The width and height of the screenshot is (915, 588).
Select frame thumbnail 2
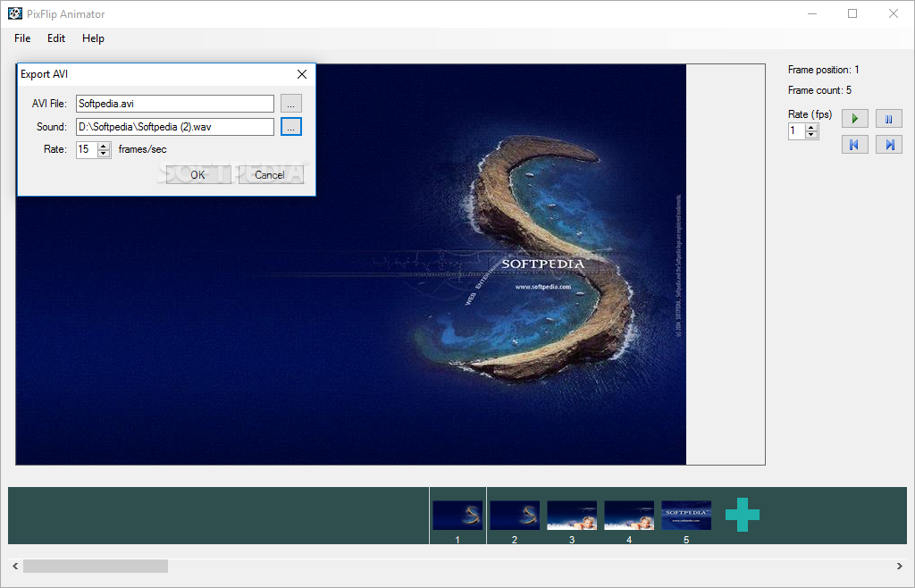(515, 515)
